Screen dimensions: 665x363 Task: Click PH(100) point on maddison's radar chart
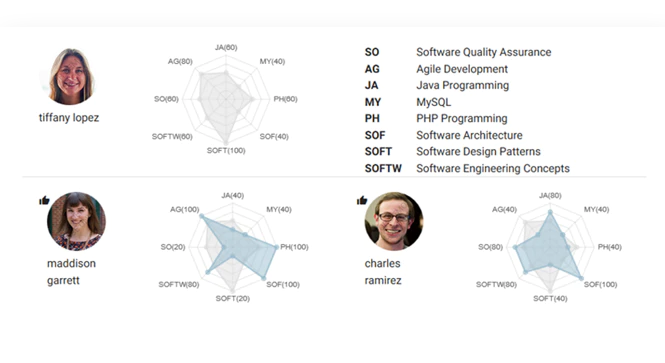(x=277, y=247)
